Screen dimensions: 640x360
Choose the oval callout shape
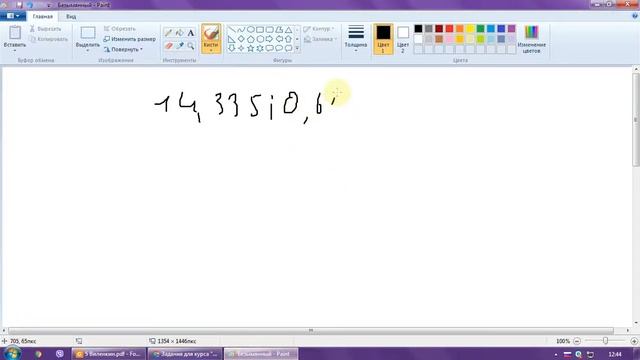pyautogui.click(x=279, y=48)
